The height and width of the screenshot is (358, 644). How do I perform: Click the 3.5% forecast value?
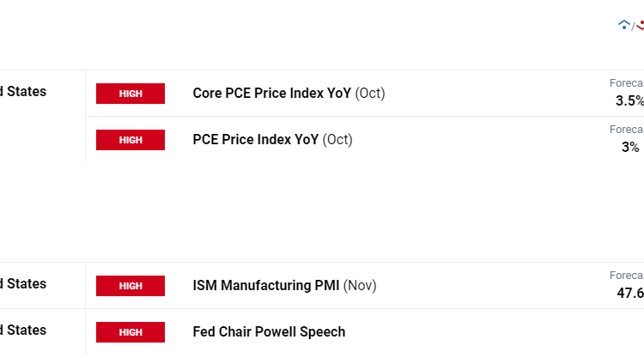click(x=629, y=101)
